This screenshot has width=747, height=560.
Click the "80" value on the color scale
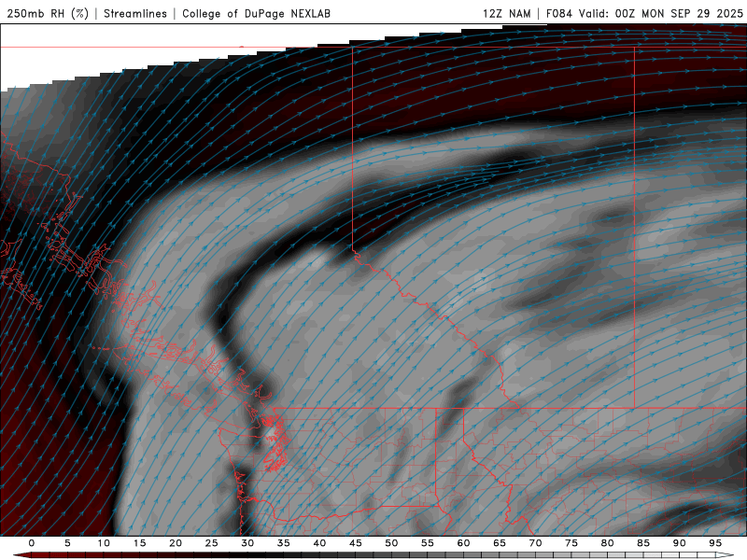pos(608,543)
